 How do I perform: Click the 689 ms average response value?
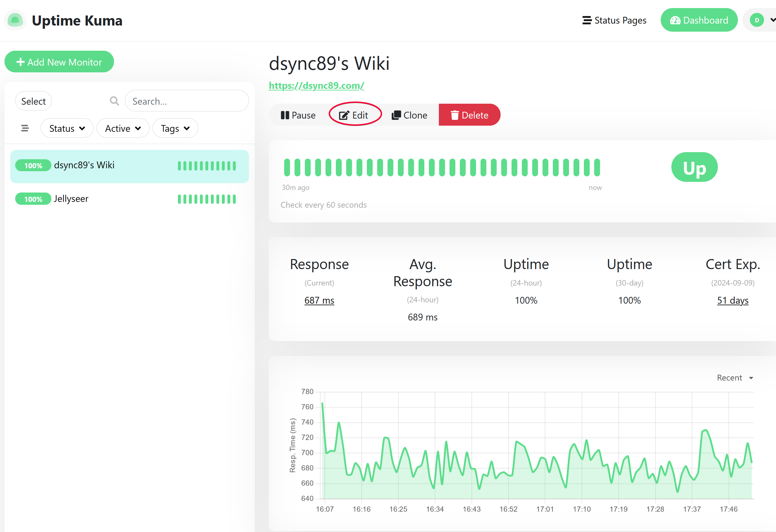click(x=422, y=317)
